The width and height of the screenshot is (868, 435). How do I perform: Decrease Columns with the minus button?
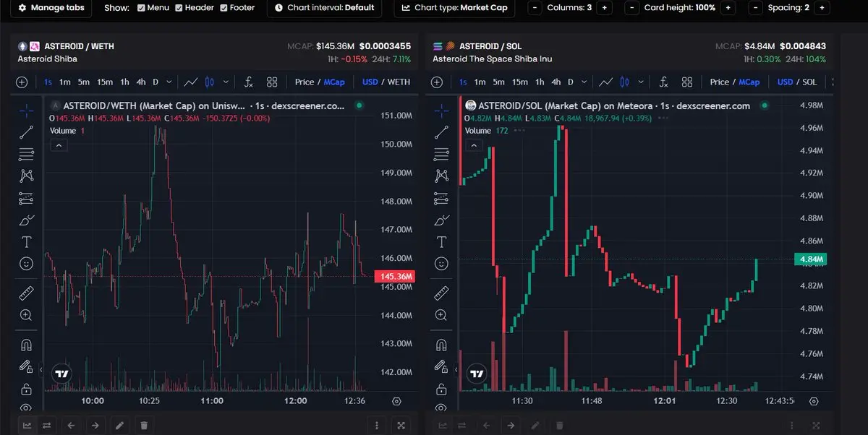pos(535,8)
